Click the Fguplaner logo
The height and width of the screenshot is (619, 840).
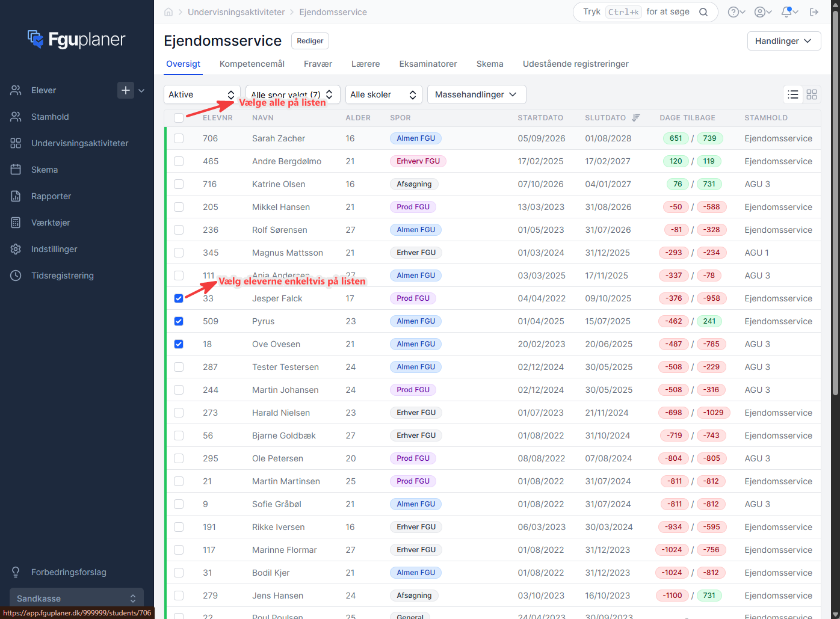click(76, 40)
